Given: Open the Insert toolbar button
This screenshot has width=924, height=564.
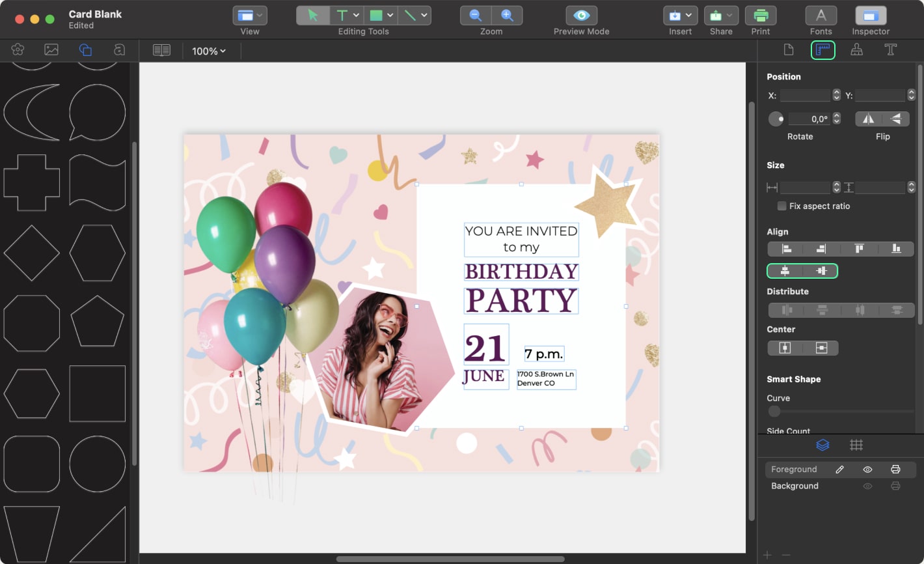Looking at the screenshot, I should pyautogui.click(x=680, y=16).
